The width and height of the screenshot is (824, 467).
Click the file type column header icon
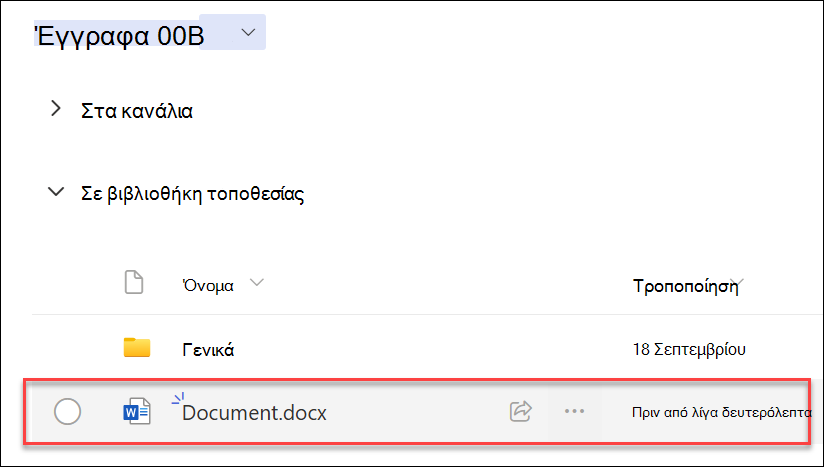click(x=133, y=282)
